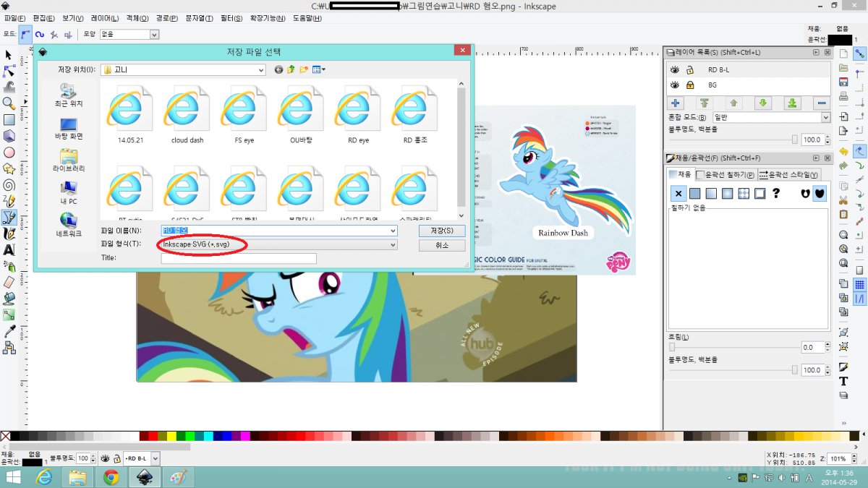Open the blend mode 일반 dropdown

pos(772,117)
